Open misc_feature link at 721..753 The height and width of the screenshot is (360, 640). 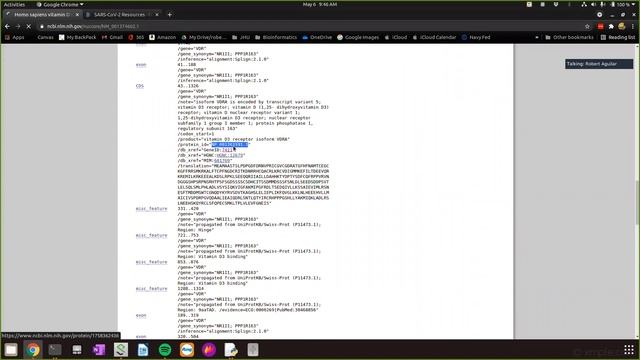click(151, 236)
